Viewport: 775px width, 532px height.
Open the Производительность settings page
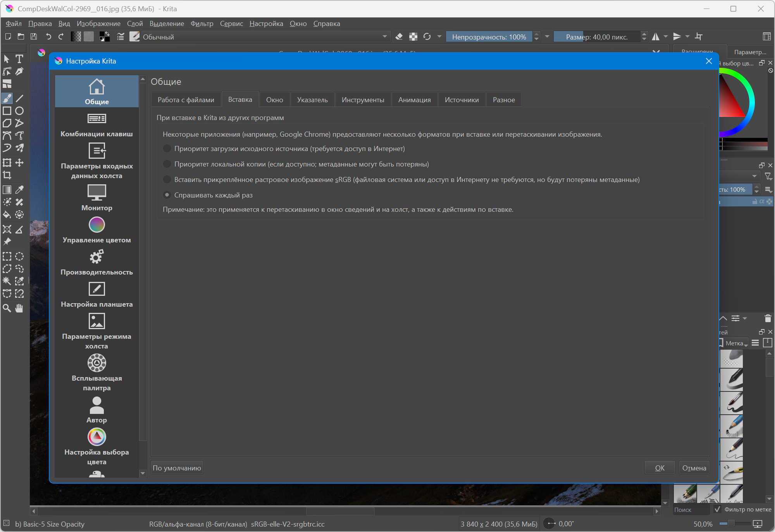(96, 262)
